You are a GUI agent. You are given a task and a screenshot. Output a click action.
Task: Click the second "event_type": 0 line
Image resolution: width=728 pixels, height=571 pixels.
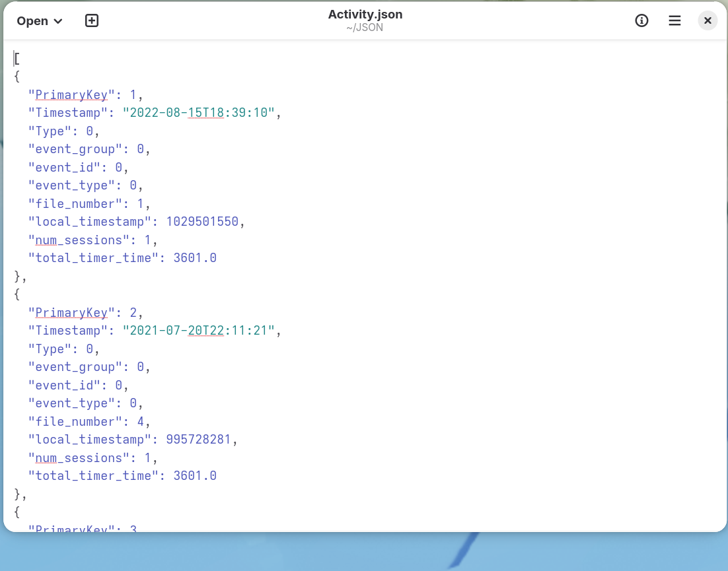click(x=85, y=403)
